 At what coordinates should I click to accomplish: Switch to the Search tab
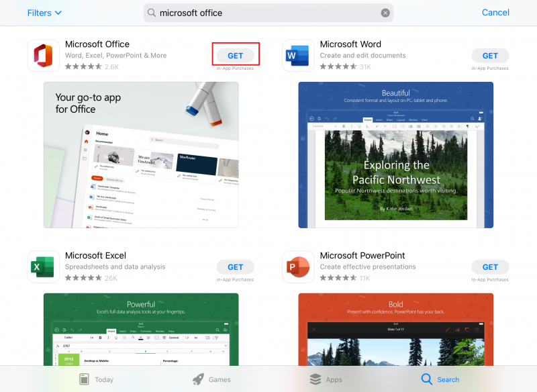440,379
